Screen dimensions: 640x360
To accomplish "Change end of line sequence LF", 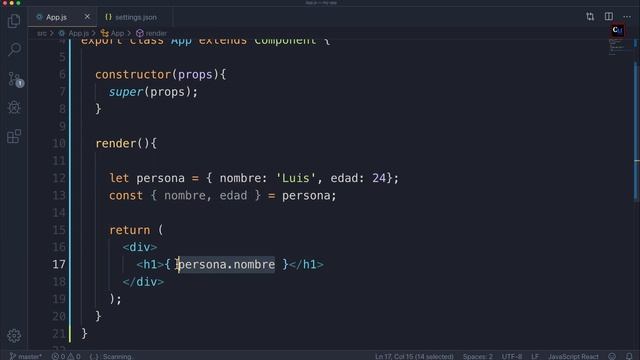I will [535, 356].
